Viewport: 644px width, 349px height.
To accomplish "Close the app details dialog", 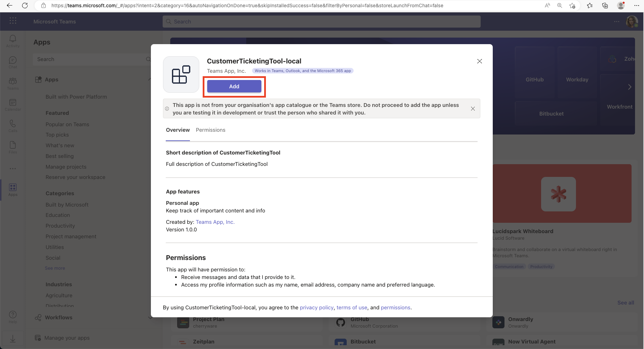I will (x=480, y=61).
